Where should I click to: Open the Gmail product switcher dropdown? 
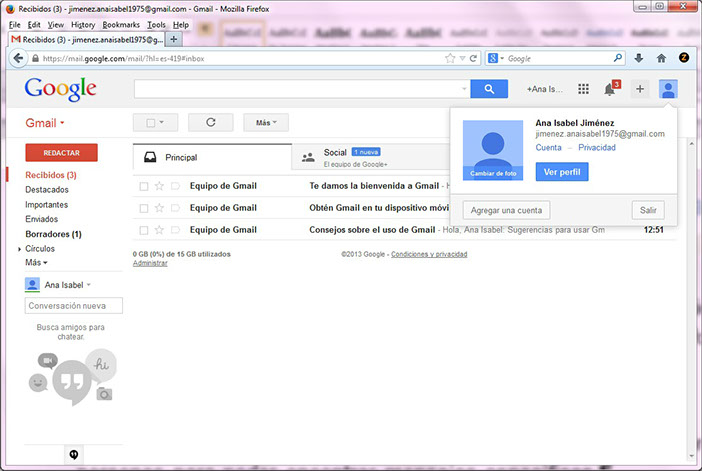45,123
